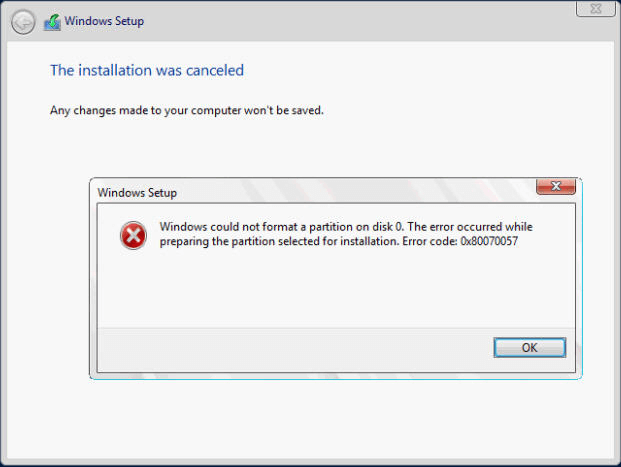Click the back arrow button
Viewport: 621px width, 467px height.
point(25,21)
